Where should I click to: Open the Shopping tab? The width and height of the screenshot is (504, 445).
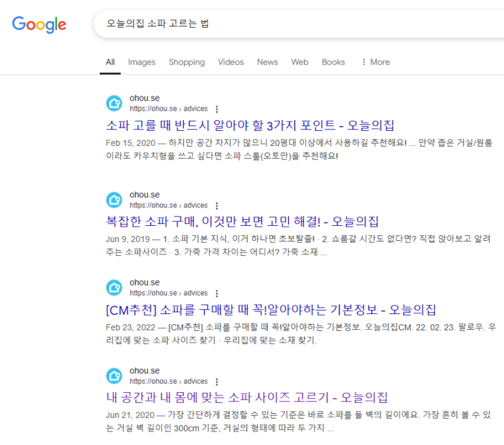coord(187,62)
